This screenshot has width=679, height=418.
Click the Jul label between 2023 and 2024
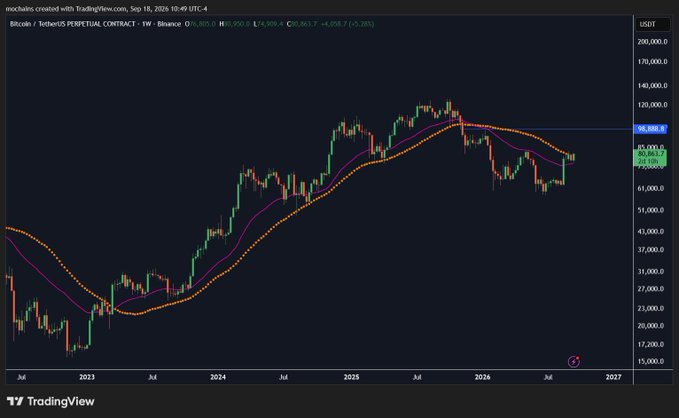pos(152,377)
